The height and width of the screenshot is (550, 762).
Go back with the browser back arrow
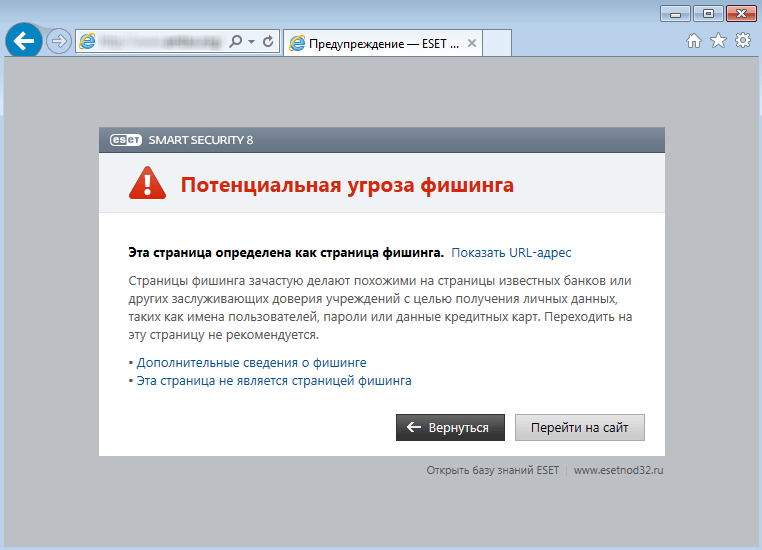tap(24, 40)
